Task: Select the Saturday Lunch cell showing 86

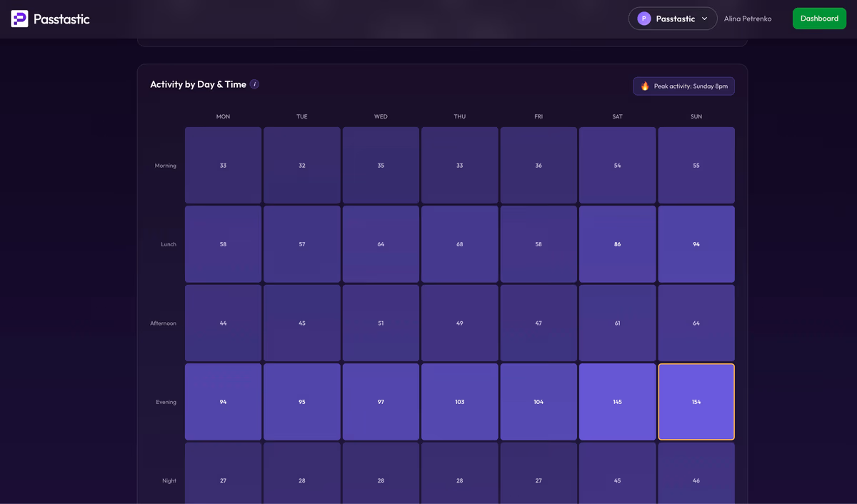Action: 618,244
